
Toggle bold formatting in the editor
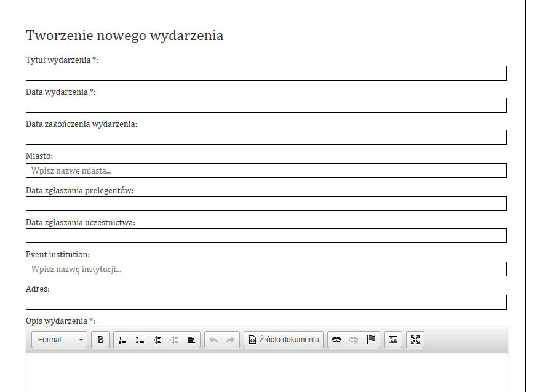(x=100, y=340)
